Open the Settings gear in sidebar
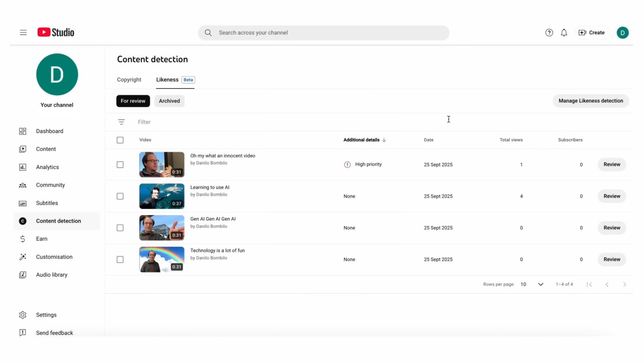Viewport: 644px width, 362px height. [23, 315]
